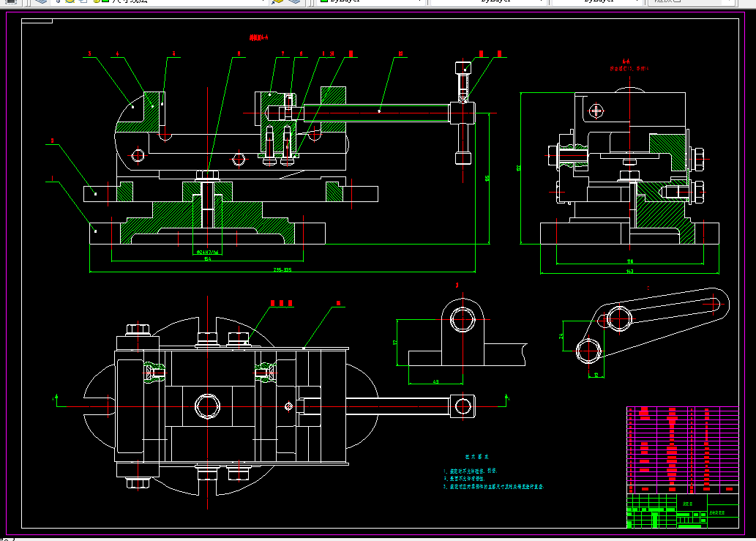The image size is (756, 541).
Task: Click part balloon number "2" on the left
Action: pyautogui.click(x=52, y=141)
